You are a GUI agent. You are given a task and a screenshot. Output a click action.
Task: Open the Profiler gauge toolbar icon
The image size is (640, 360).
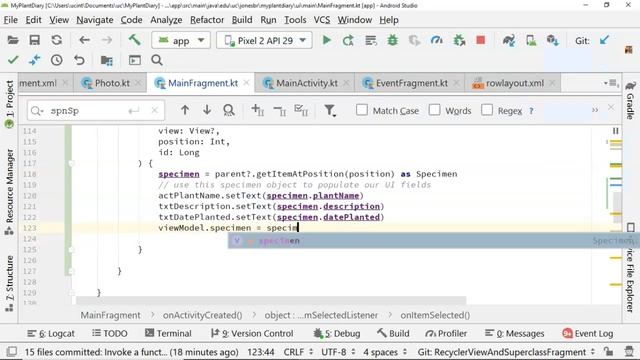(437, 40)
